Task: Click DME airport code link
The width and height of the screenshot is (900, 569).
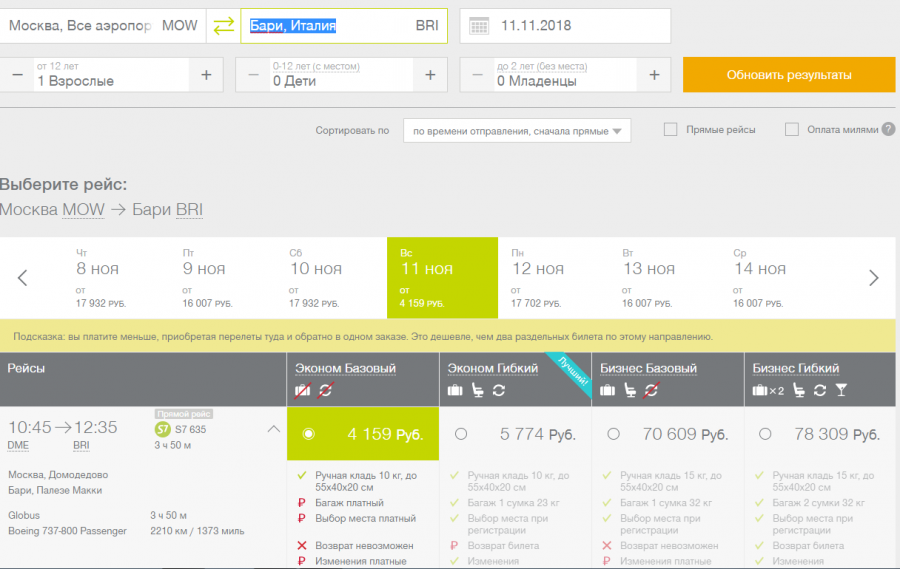Action: tap(18, 446)
